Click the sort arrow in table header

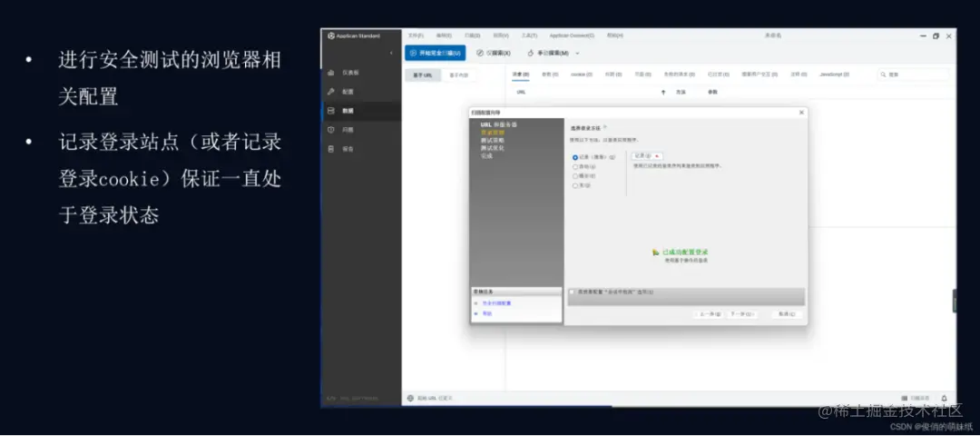[663, 92]
